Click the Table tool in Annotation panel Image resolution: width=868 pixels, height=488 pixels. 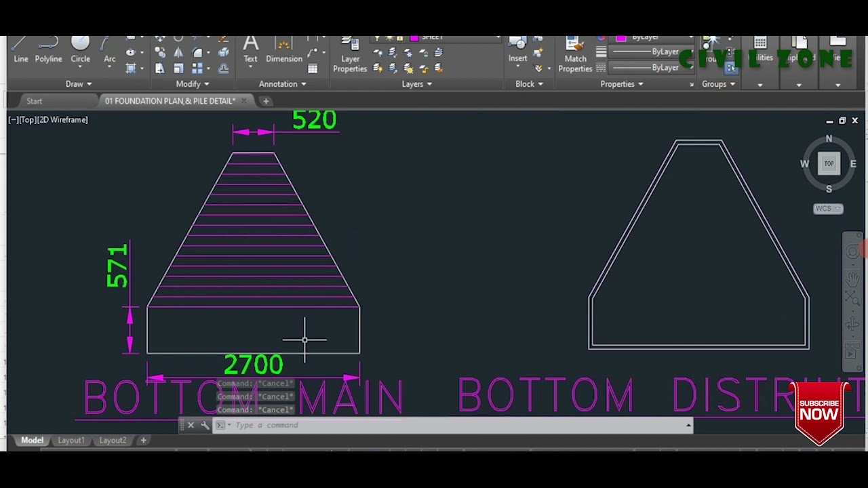pos(313,68)
